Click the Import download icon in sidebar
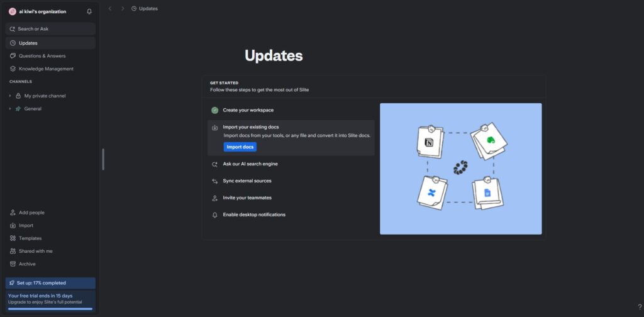Screen dimensions: 644x317 click(13, 225)
